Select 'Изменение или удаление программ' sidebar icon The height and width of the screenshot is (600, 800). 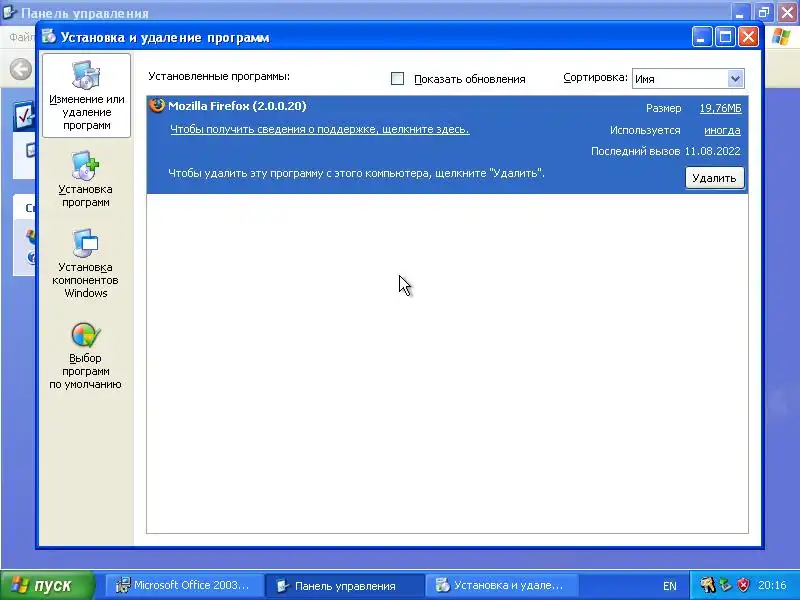pos(86,95)
